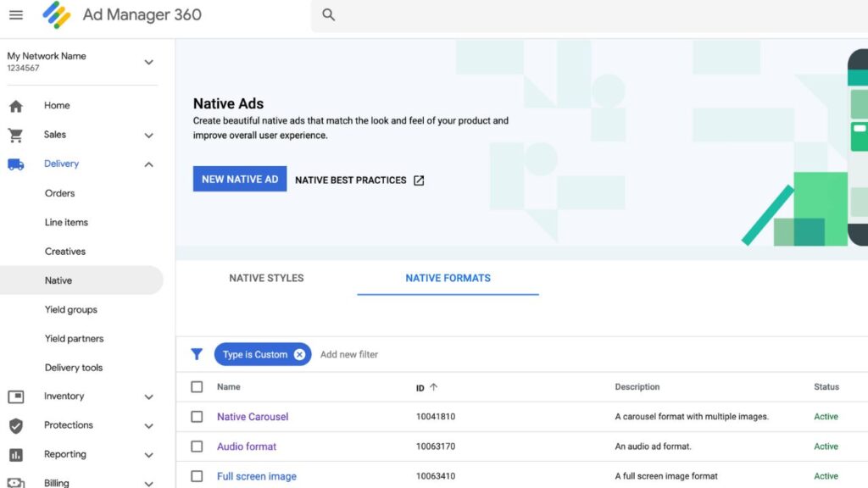Click the Sales shopping cart icon
Screen dimensions: 868x488
[x=15, y=135]
